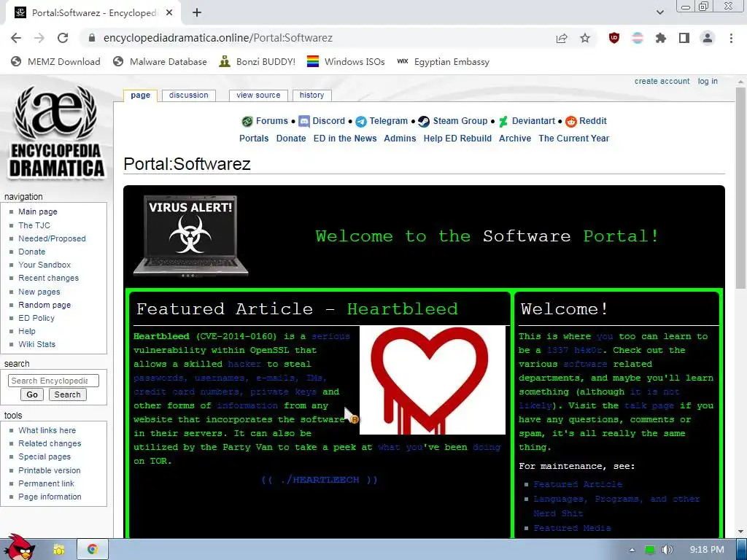Image resolution: width=747 pixels, height=560 pixels.
Task: Open the taskbar file explorer icon
Action: (x=59, y=549)
